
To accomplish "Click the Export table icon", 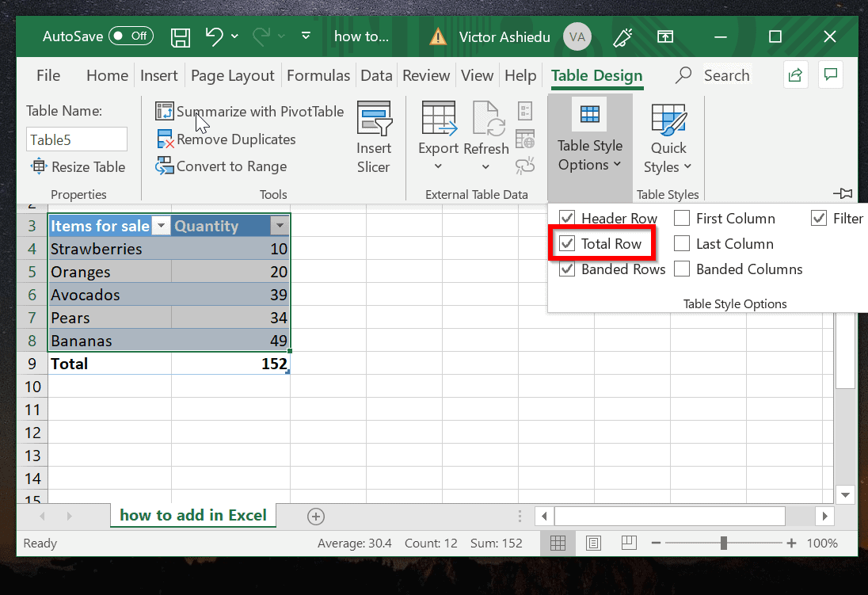I will pyautogui.click(x=439, y=118).
